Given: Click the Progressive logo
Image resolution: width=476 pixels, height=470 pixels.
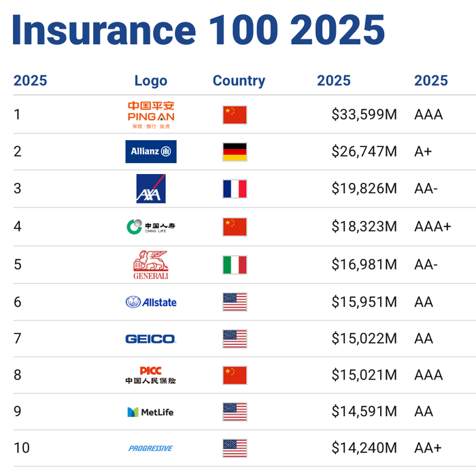Looking at the screenshot, I should pyautogui.click(x=150, y=448).
